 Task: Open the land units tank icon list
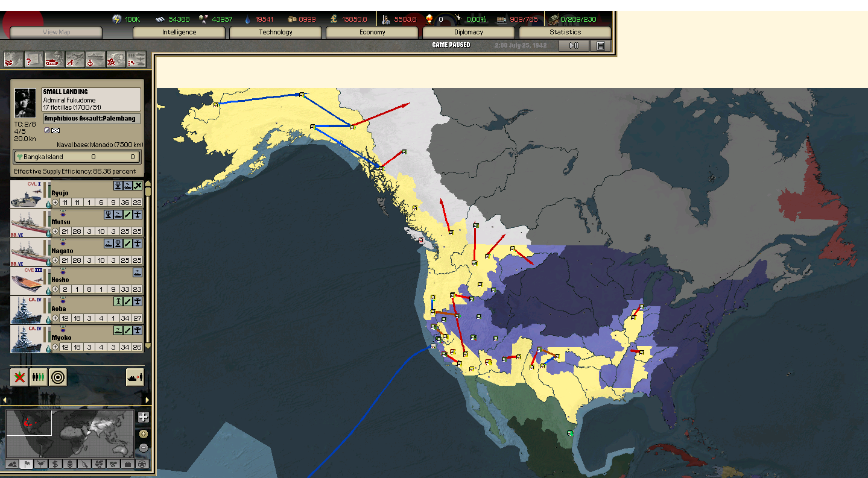(x=54, y=60)
